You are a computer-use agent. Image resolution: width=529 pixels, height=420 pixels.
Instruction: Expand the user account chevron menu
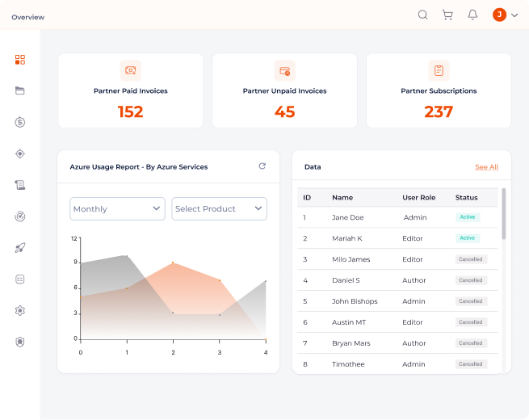tap(514, 15)
